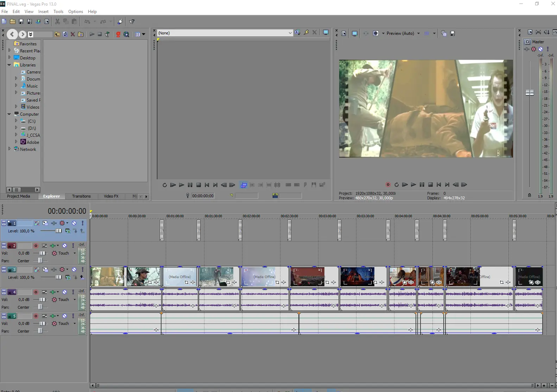Click the Master volume fader
The image size is (557, 392).
click(x=530, y=92)
